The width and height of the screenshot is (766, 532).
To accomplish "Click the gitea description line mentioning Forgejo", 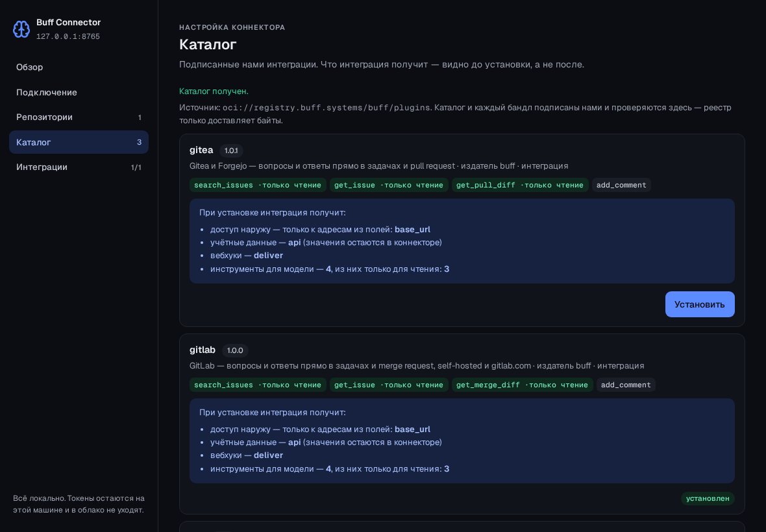I will tap(378, 166).
